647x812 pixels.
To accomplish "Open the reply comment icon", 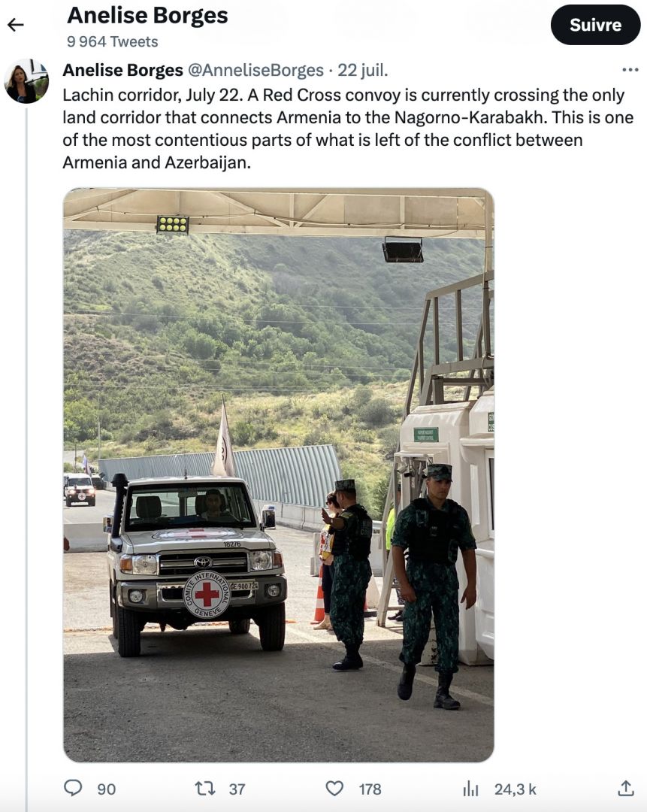I will pos(72,788).
